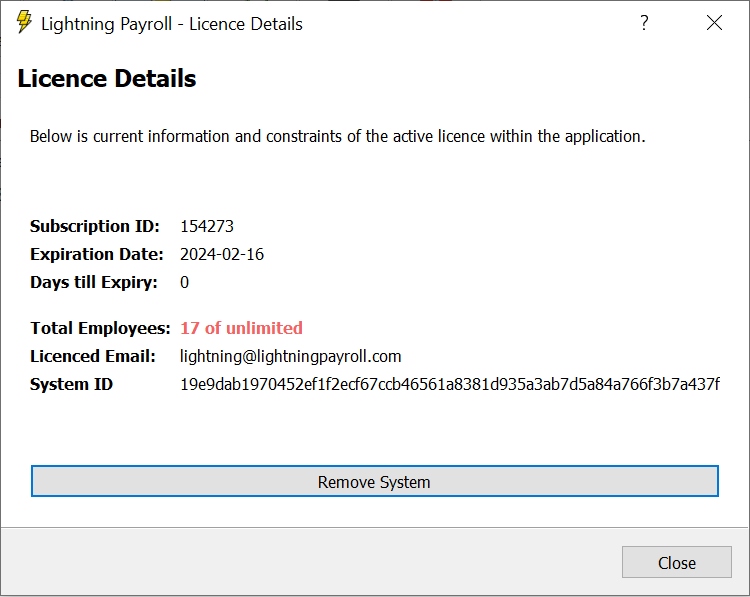Click the Lightning Payroll bolt icon

[x=24, y=22]
